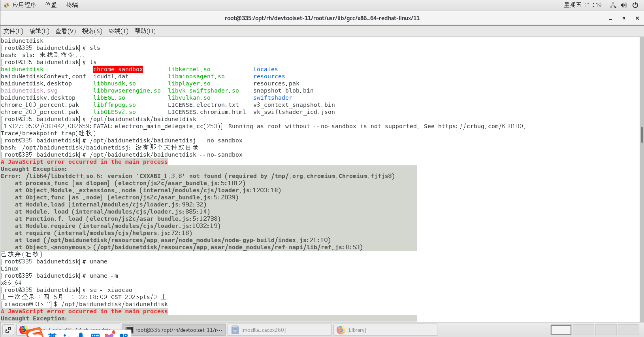
Task: Open the mozilla_caozx260 archive taskbar window
Action: [280, 329]
